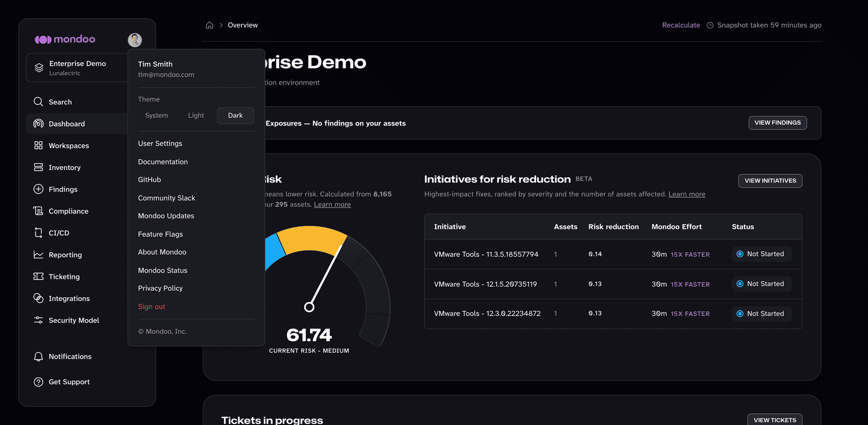Screen dimensions: 868x425
Task: Click the Notifications bell icon
Action: [x=38, y=357]
